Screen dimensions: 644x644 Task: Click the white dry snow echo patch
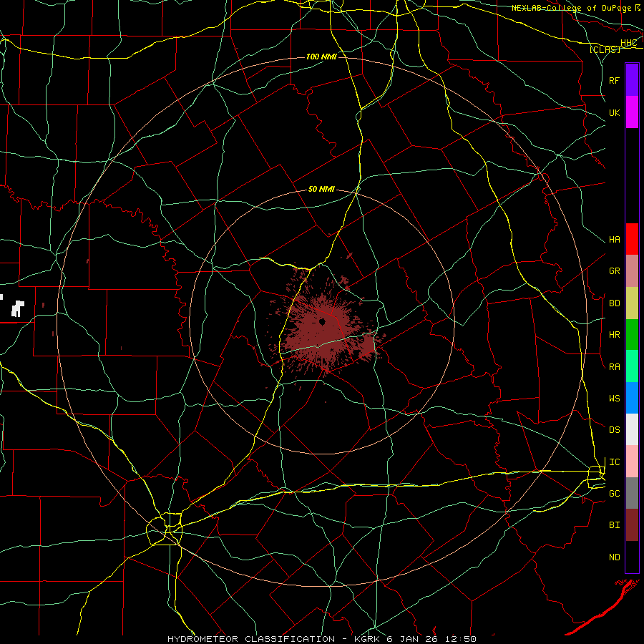coord(17,308)
